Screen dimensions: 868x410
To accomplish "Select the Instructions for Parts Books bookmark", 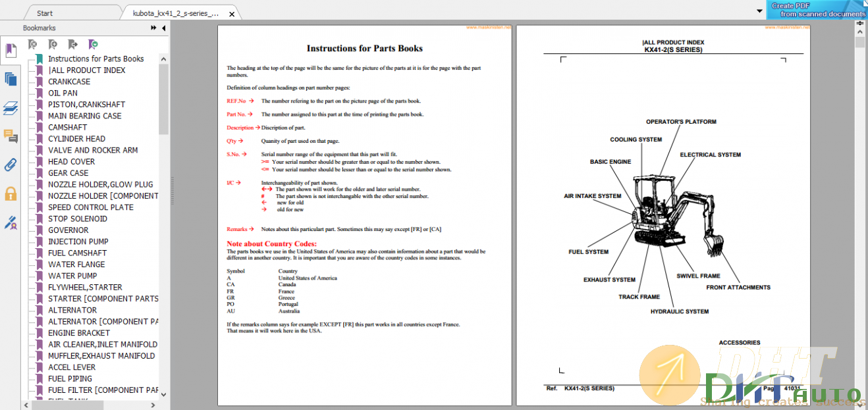I will [95, 59].
